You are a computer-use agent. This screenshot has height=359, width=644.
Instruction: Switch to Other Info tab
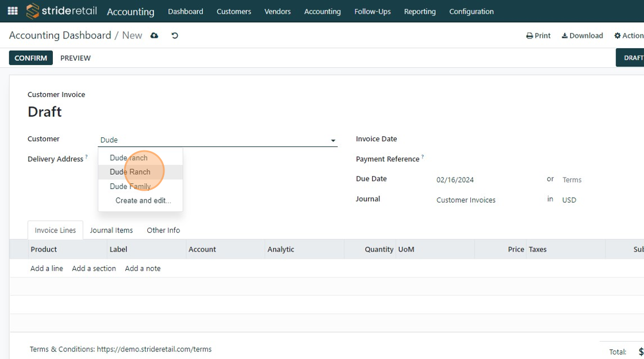[163, 230]
